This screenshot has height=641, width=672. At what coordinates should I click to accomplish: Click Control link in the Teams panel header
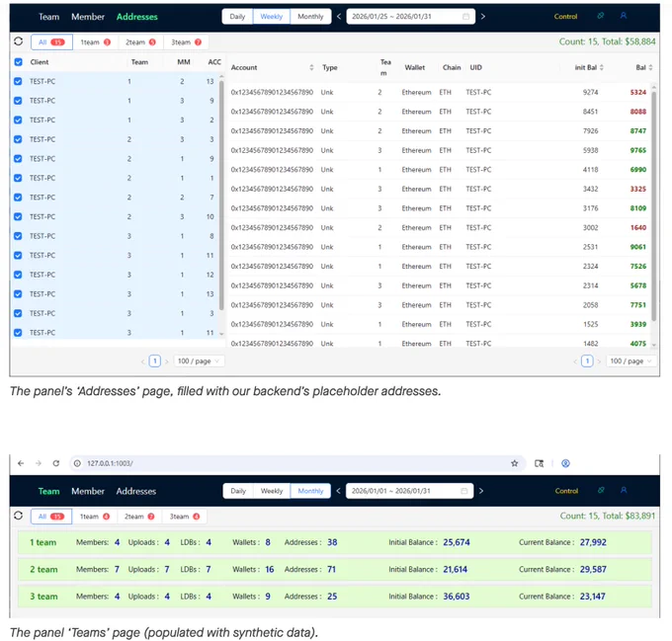(566, 491)
